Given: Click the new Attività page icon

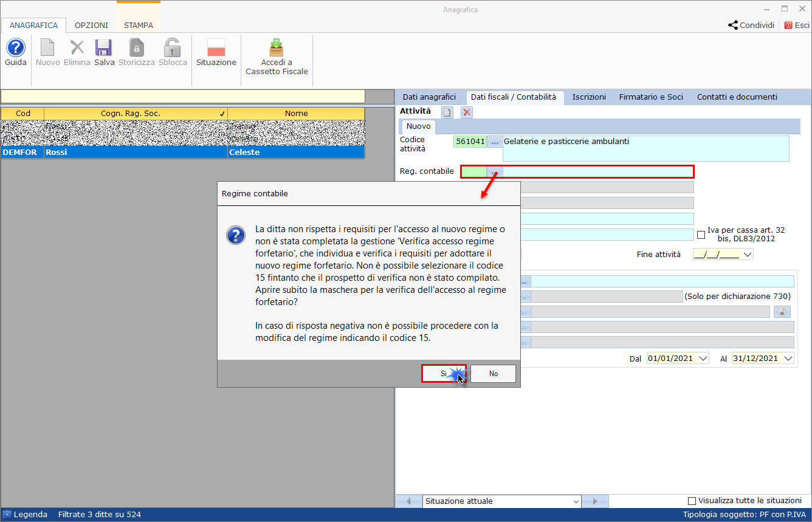Looking at the screenshot, I should pos(447,112).
